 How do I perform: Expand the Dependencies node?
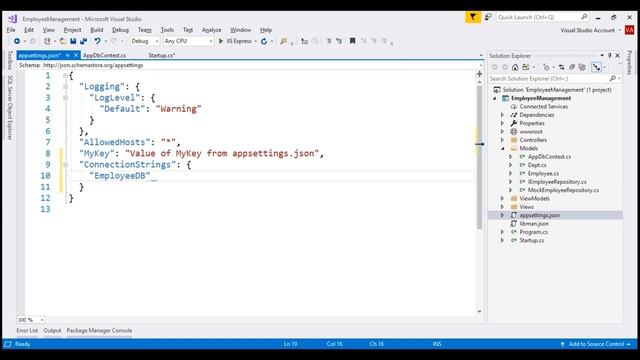pos(502,115)
